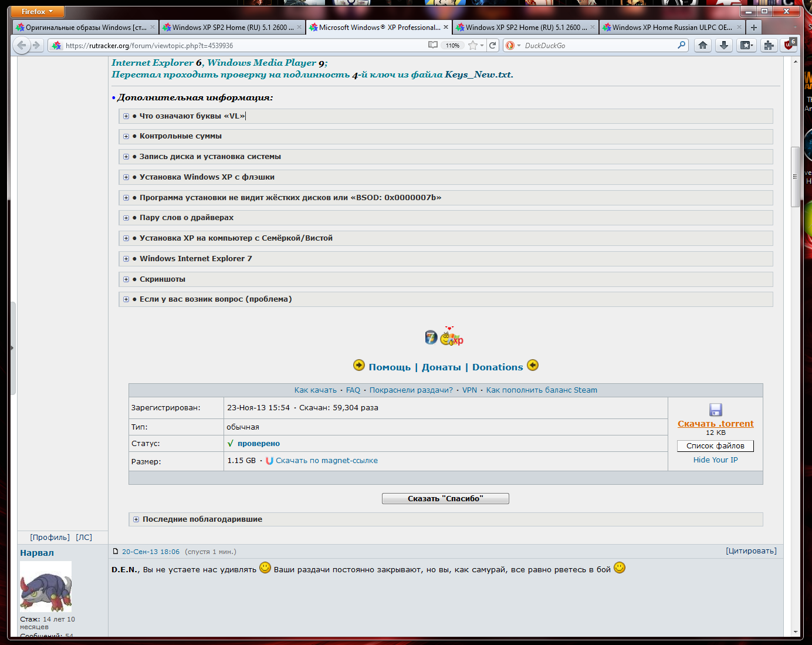Click the uBlock shield extension icon
Viewport: 812px width, 645px height.
789,45
